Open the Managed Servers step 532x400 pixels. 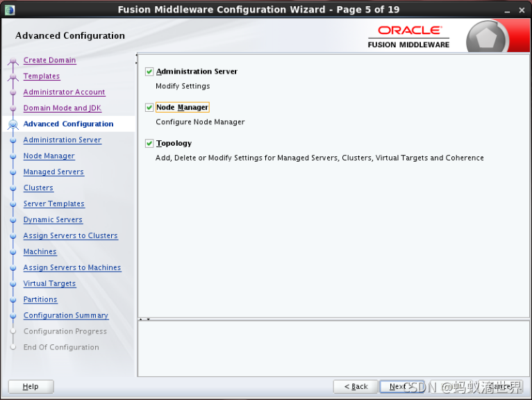tap(53, 172)
